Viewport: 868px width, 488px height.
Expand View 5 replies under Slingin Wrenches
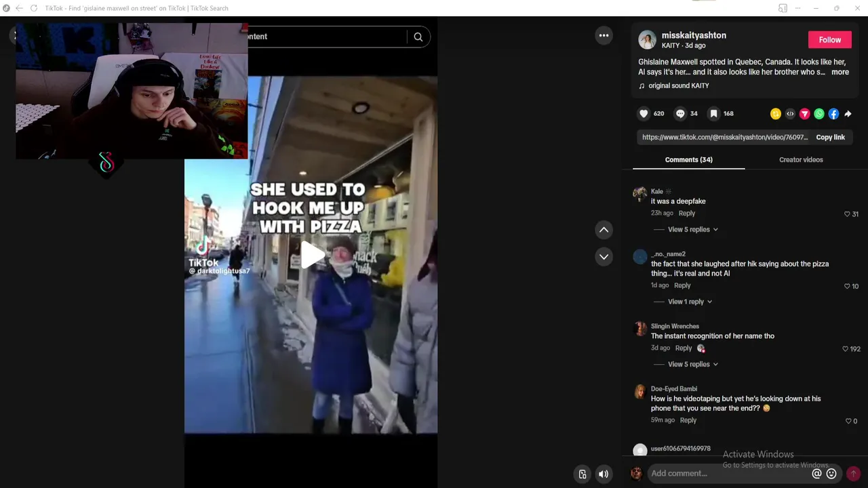pos(692,364)
